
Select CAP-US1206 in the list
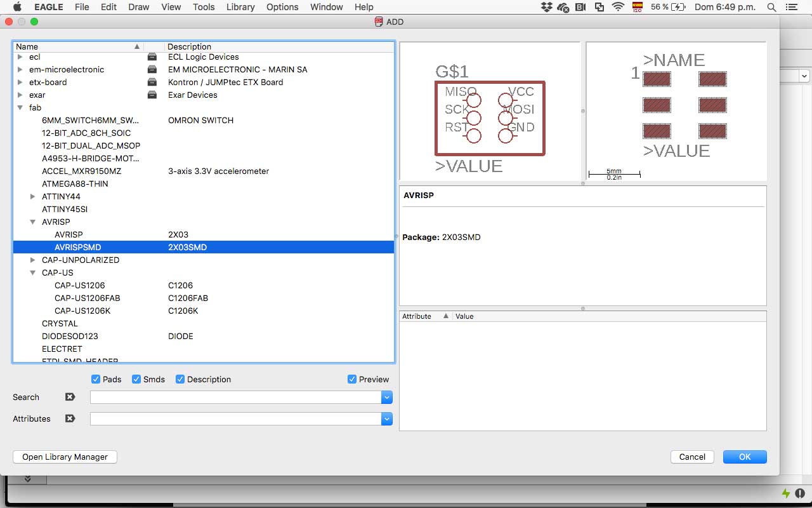(204, 285)
